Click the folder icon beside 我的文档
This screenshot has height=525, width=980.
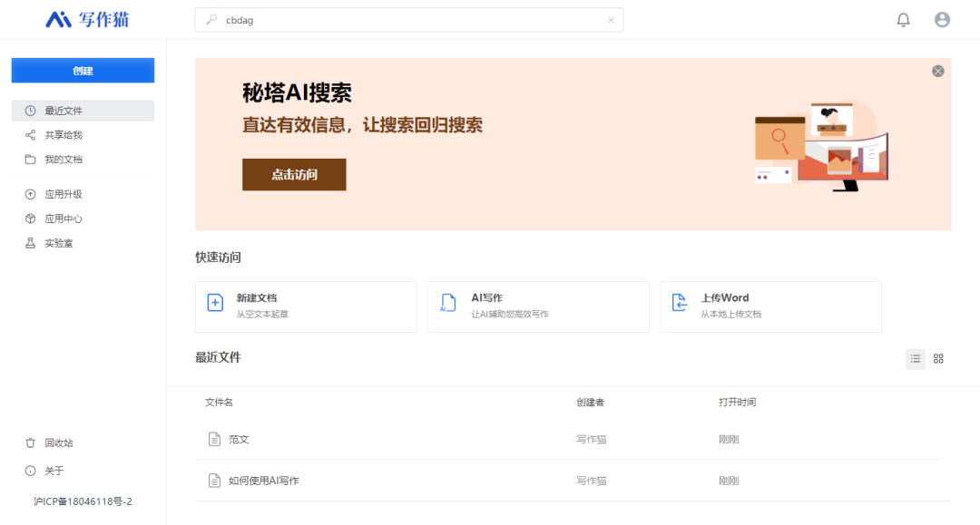pyautogui.click(x=30, y=160)
